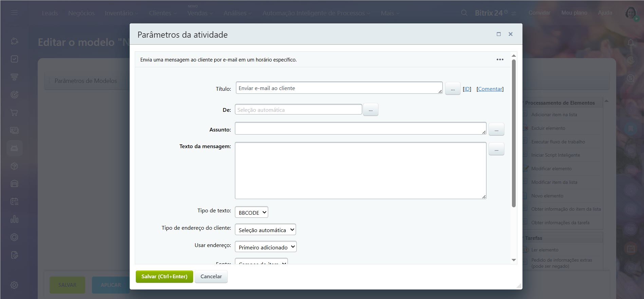Select Executar fluxo de trabalho activity

[558, 142]
